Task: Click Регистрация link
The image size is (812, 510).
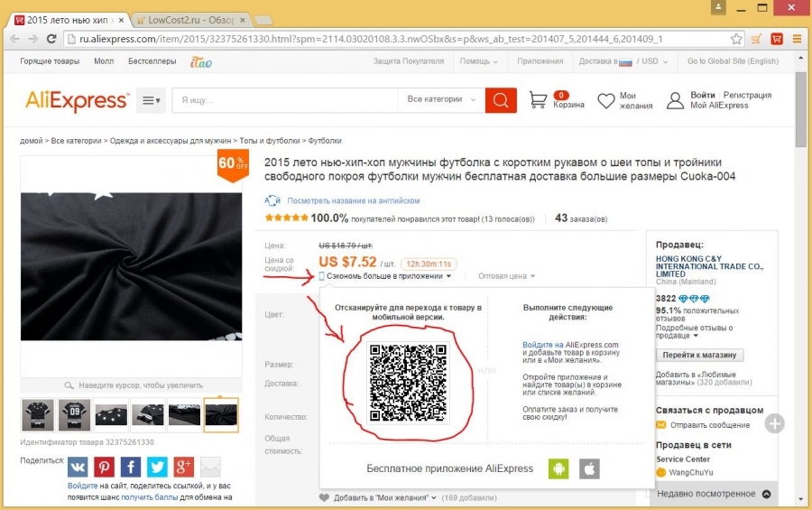Action: click(747, 96)
